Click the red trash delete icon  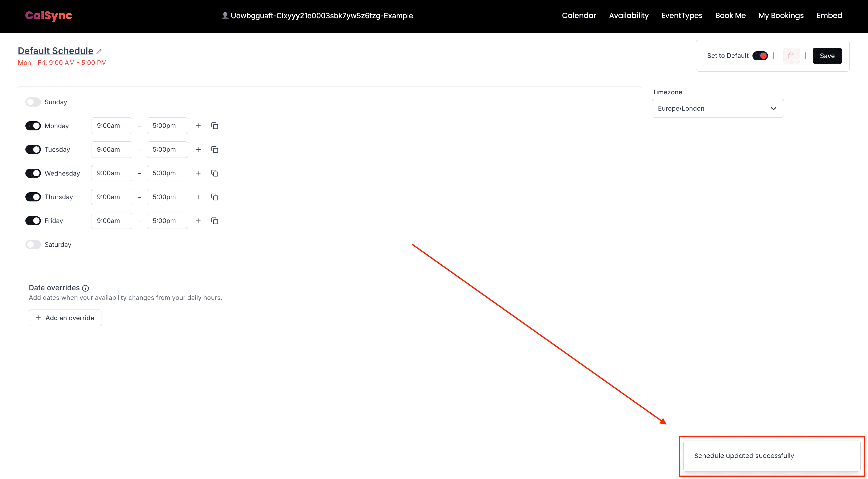[x=791, y=56]
